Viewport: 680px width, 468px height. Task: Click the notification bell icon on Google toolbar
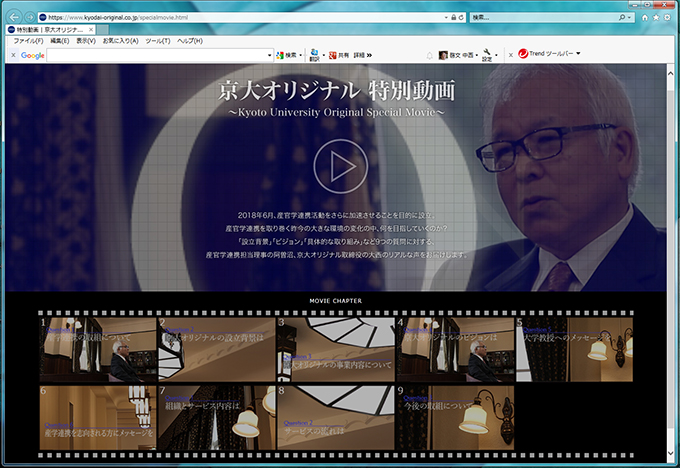tap(429, 56)
